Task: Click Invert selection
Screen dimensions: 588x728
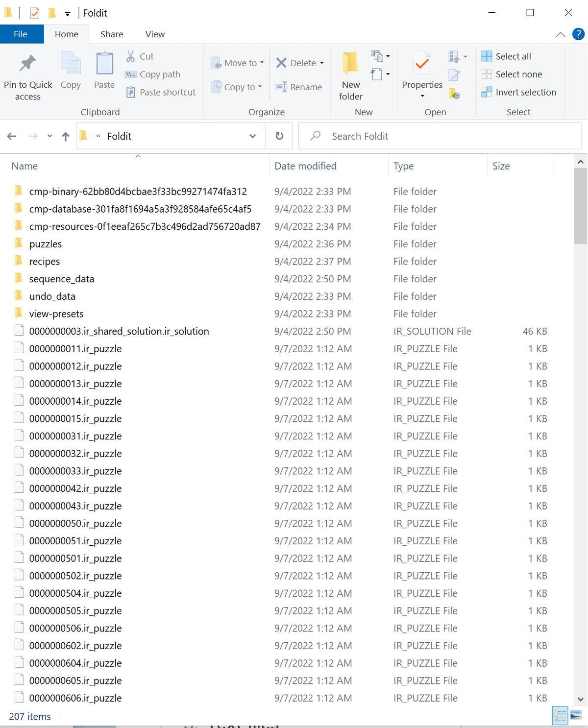Action: coord(519,92)
